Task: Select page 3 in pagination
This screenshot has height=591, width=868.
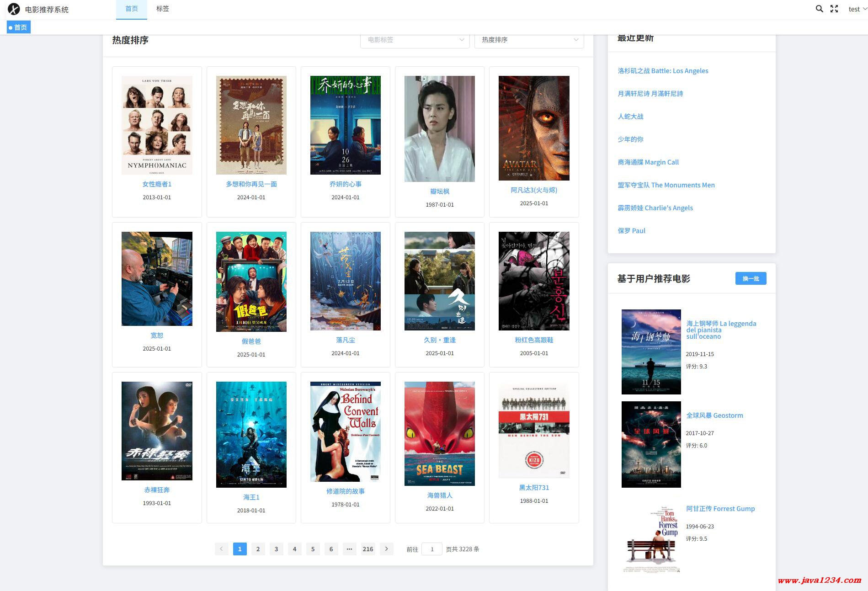Action: click(x=276, y=549)
